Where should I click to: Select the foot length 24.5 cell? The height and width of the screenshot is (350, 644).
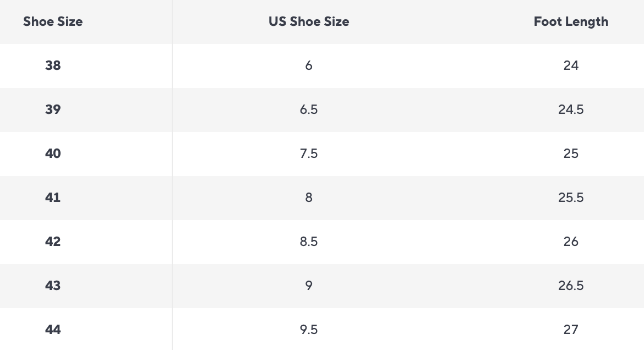pos(571,110)
